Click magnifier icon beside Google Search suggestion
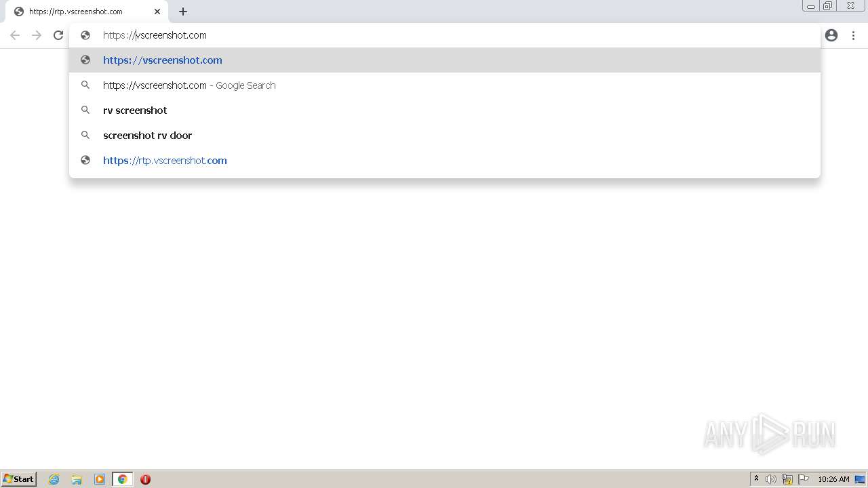This screenshot has width=868, height=488. coord(85,85)
